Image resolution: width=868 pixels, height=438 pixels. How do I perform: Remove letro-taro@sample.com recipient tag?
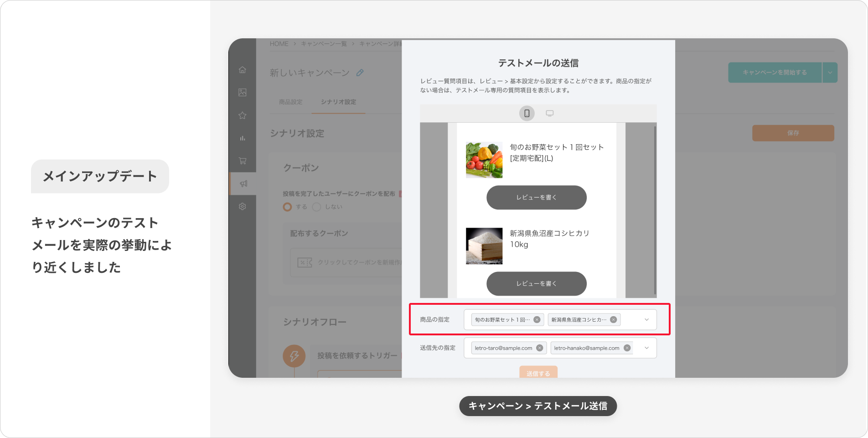[540, 348]
